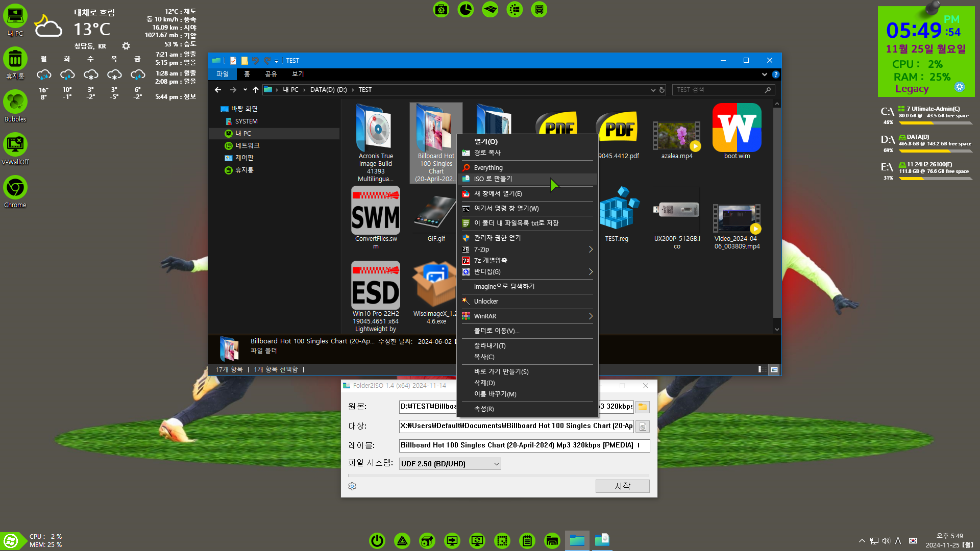Choose ISO 로 만들기 menu entry
This screenshot has width=980, height=551.
pos(527,179)
